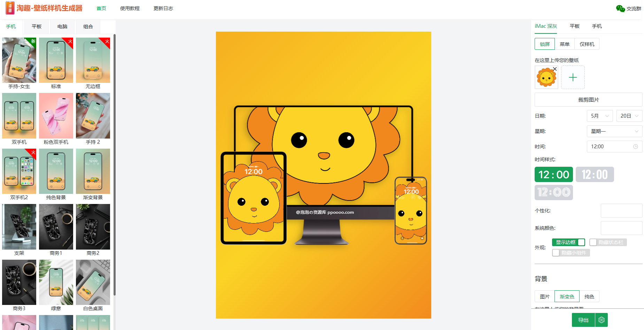
Task: Open the iMac 深灰 settings tab
Action: tap(546, 26)
